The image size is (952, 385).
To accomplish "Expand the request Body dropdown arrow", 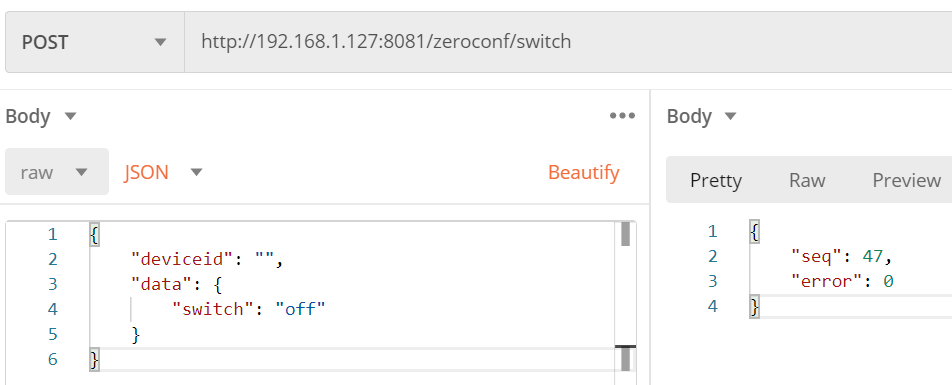I will 70,115.
